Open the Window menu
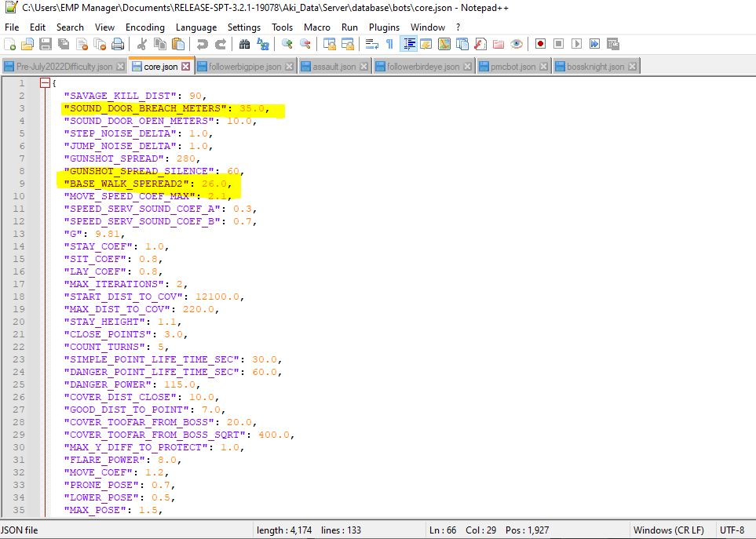This screenshot has height=539, width=756. click(x=428, y=27)
